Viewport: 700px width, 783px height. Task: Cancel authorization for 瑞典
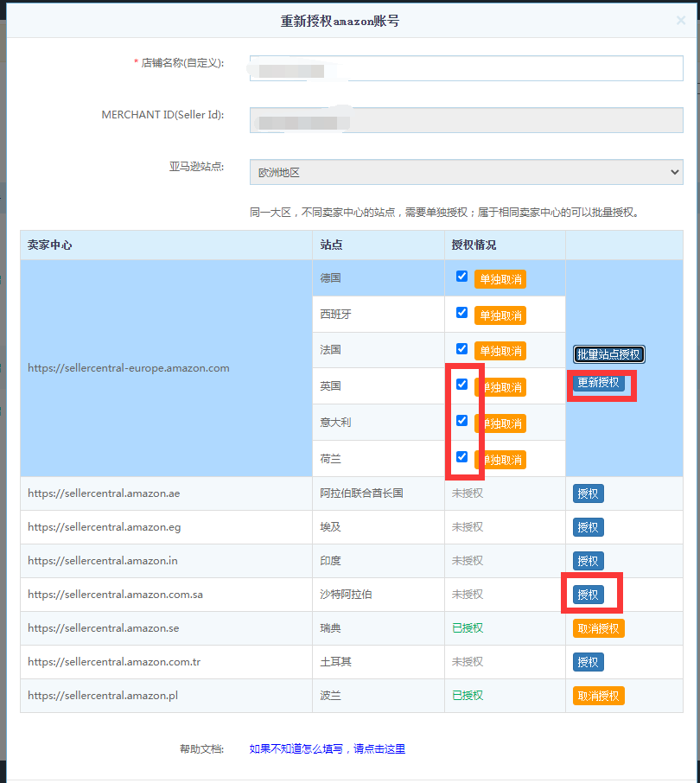[x=598, y=628]
